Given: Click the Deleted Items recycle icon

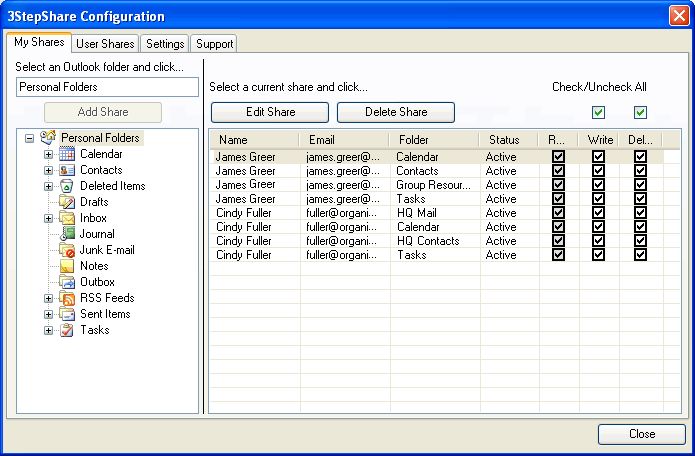Looking at the screenshot, I should point(67,186).
